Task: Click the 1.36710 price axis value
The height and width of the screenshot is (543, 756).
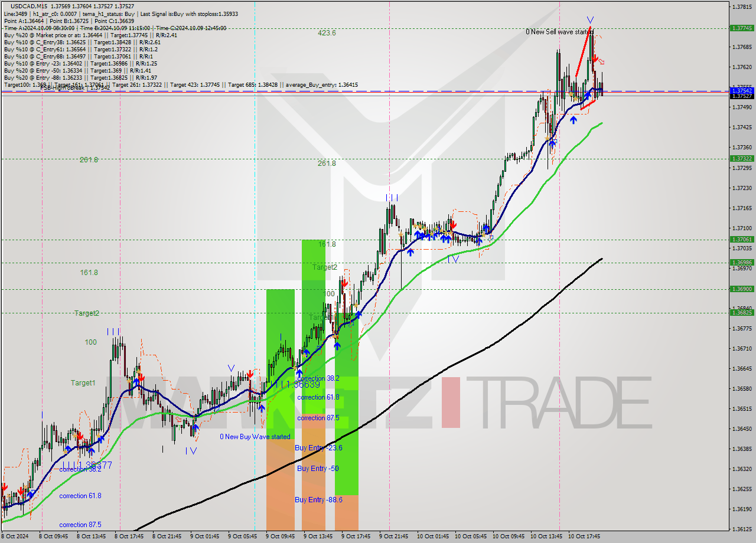Action: 742,348
